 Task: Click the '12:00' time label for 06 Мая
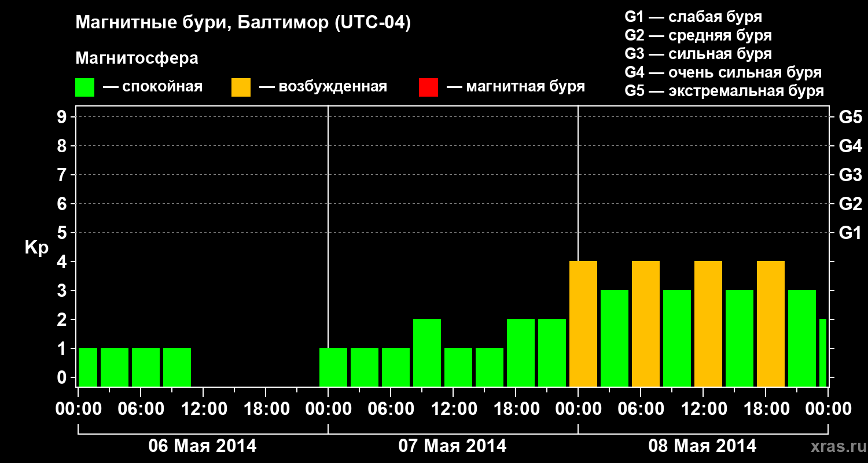coord(203,409)
